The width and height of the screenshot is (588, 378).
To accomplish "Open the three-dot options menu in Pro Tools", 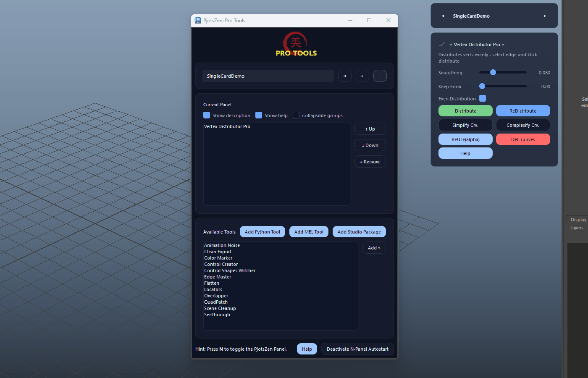I will point(380,76).
